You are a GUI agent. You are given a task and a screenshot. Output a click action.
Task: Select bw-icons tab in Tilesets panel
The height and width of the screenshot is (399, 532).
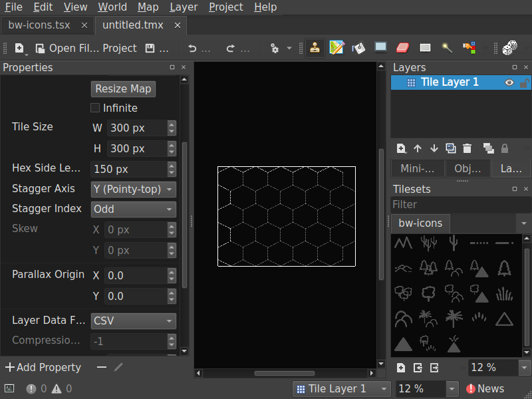pyautogui.click(x=420, y=223)
